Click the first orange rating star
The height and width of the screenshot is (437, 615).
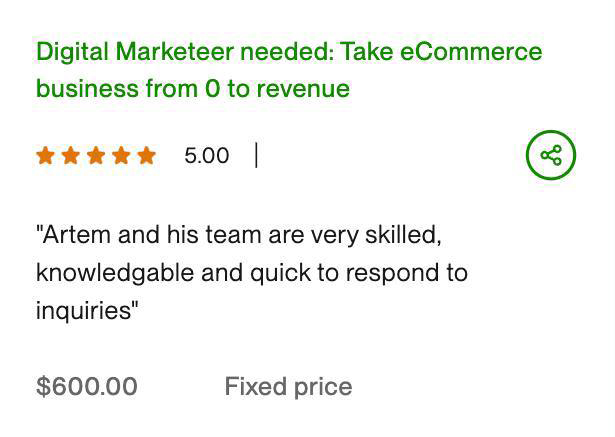tap(46, 155)
